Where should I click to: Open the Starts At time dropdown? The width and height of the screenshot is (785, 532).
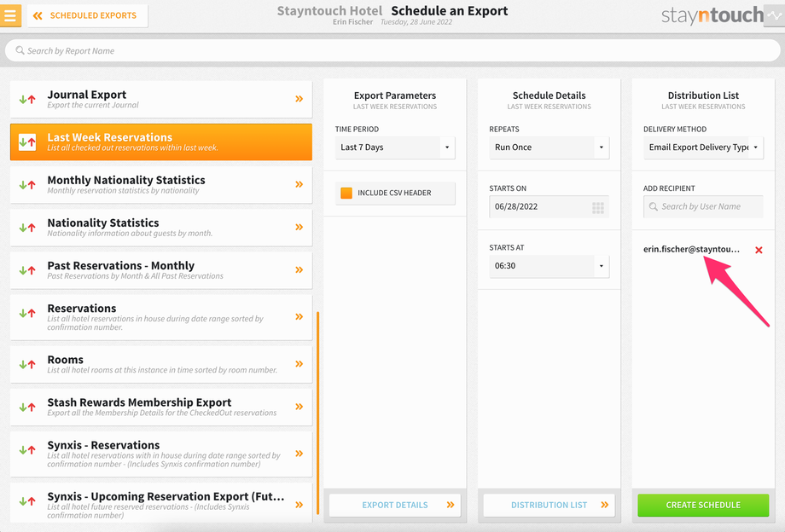pos(549,266)
